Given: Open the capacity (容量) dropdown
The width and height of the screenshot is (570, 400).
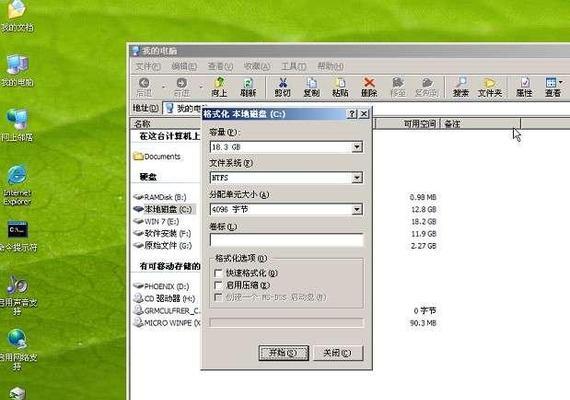Looking at the screenshot, I should click(x=357, y=147).
